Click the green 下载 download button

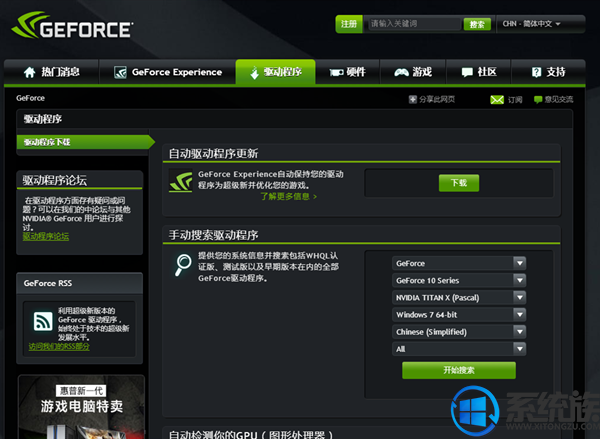(459, 183)
